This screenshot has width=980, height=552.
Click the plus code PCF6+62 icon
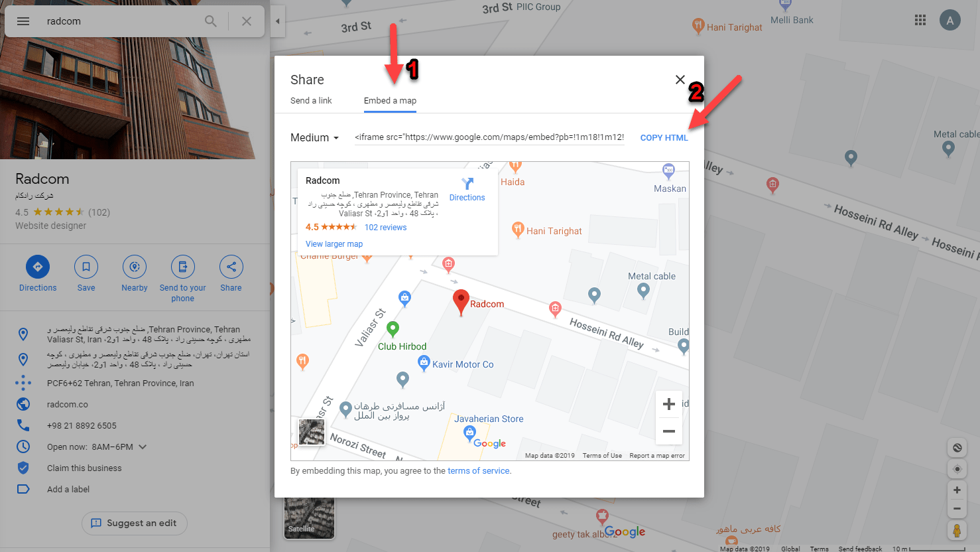coord(23,383)
